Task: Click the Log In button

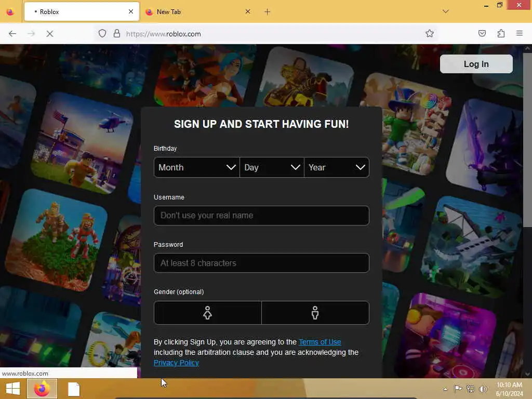Action: tap(476, 64)
